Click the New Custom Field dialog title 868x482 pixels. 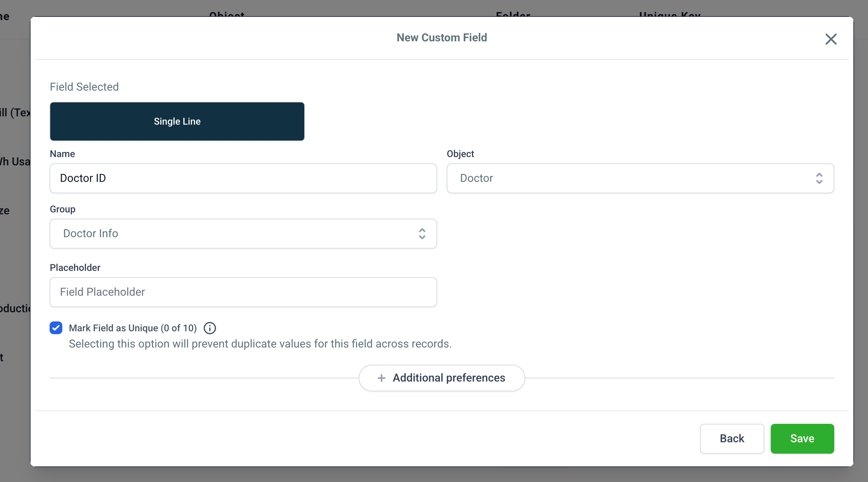point(441,38)
